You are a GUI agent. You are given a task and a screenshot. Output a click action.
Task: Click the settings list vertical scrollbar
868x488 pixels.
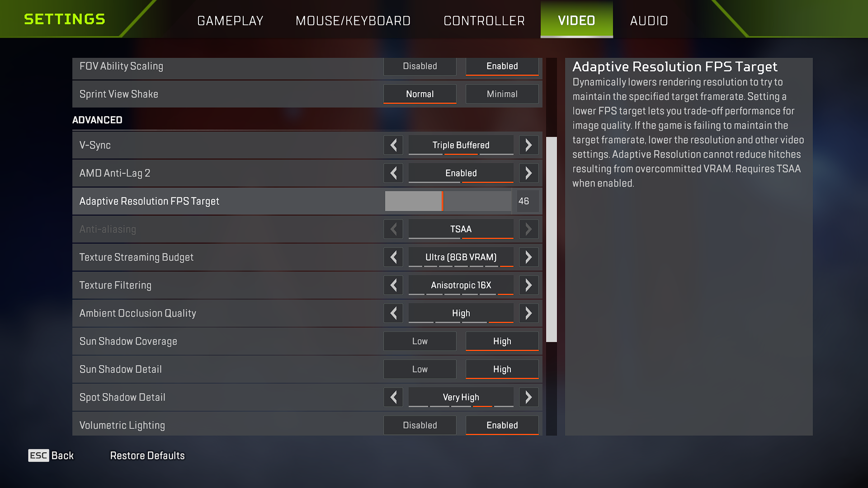[551, 239]
